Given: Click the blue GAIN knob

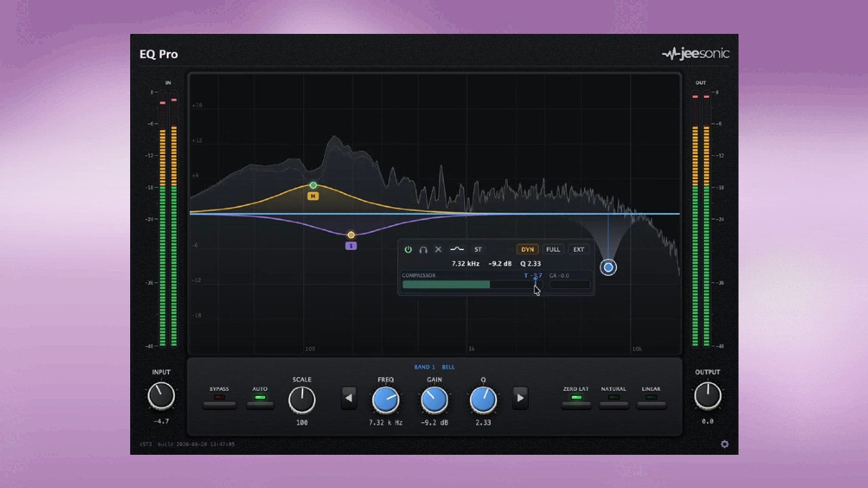Looking at the screenshot, I should point(434,400).
